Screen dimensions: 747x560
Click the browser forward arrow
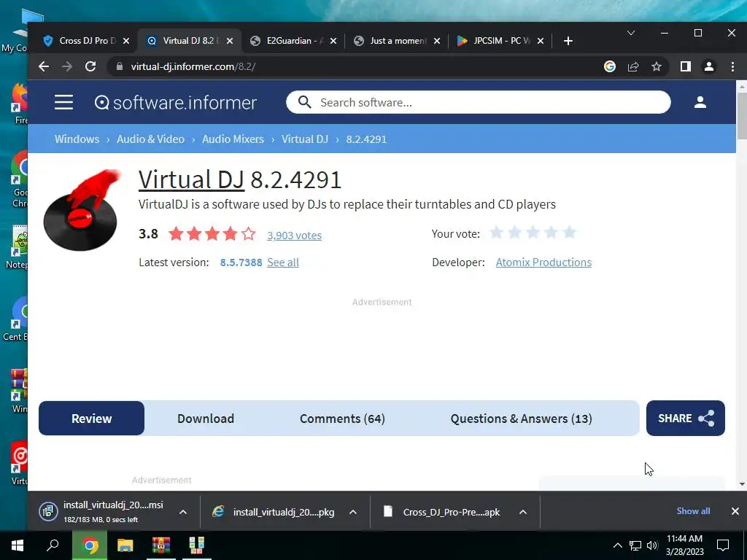tap(67, 66)
